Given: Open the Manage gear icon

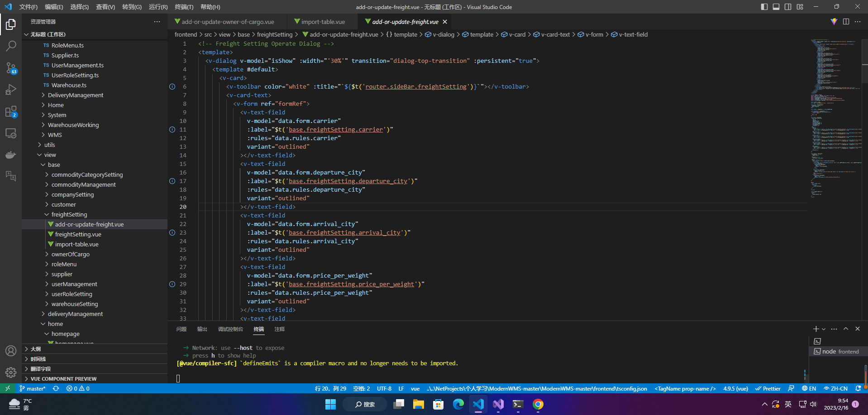Looking at the screenshot, I should 11,373.
